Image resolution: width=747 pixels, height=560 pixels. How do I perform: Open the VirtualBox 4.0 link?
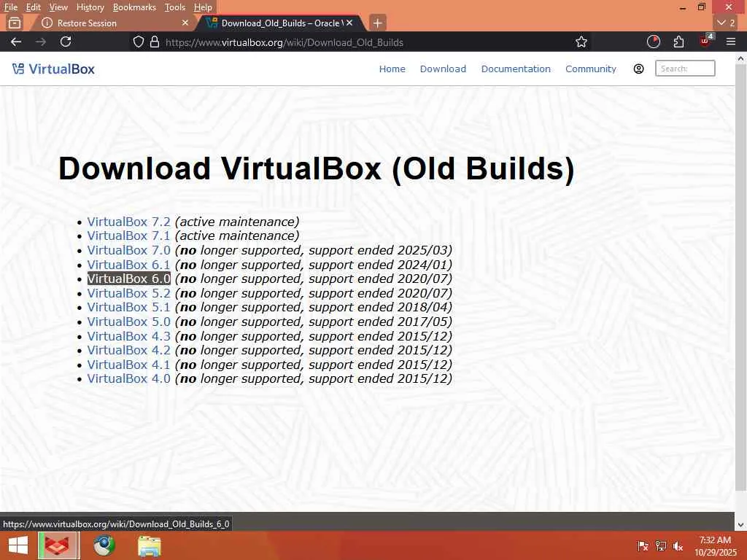(128, 378)
